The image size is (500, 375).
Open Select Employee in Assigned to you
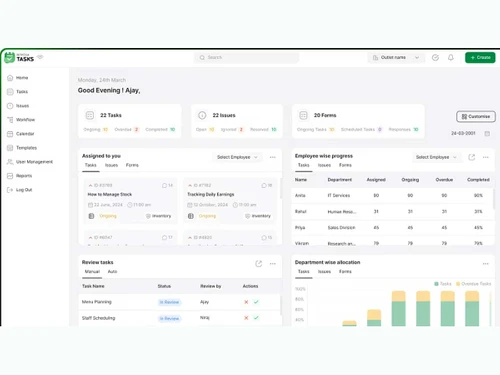[237, 157]
